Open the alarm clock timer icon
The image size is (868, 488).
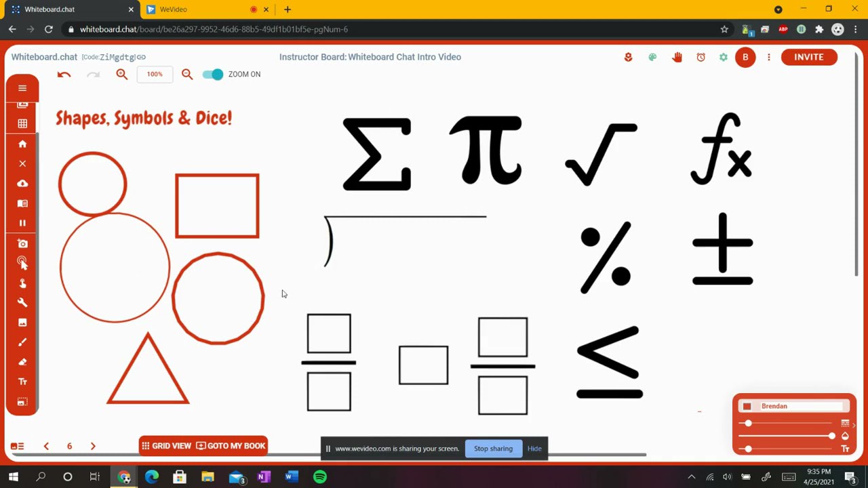[x=701, y=57]
